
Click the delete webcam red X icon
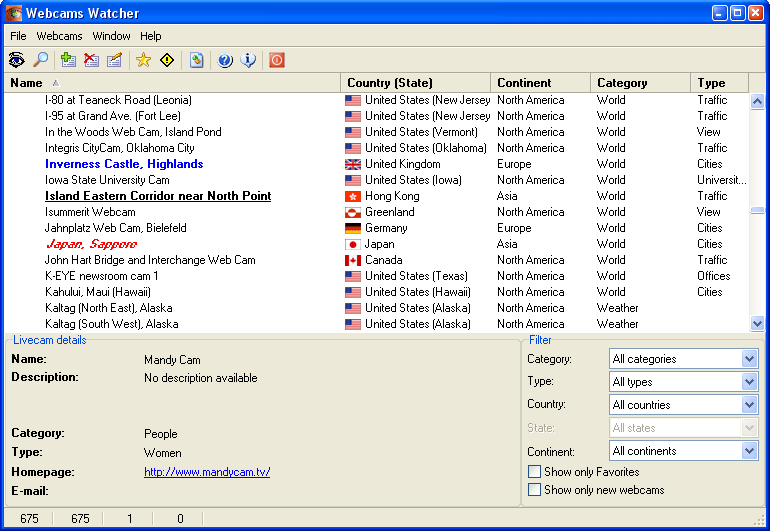pos(91,60)
